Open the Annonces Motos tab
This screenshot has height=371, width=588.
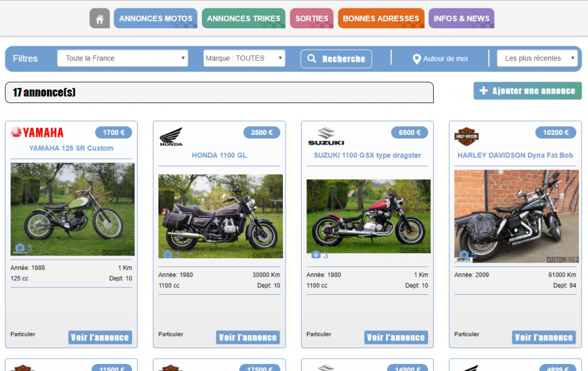click(156, 19)
